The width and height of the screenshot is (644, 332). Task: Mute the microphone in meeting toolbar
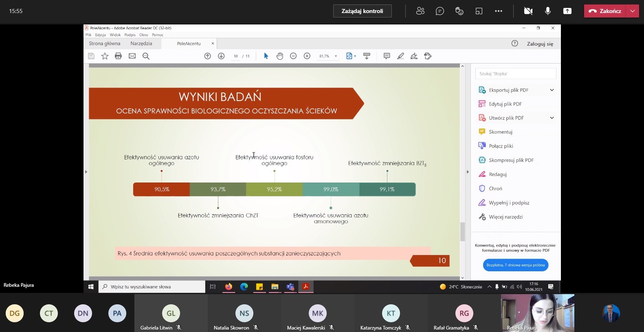tap(548, 11)
